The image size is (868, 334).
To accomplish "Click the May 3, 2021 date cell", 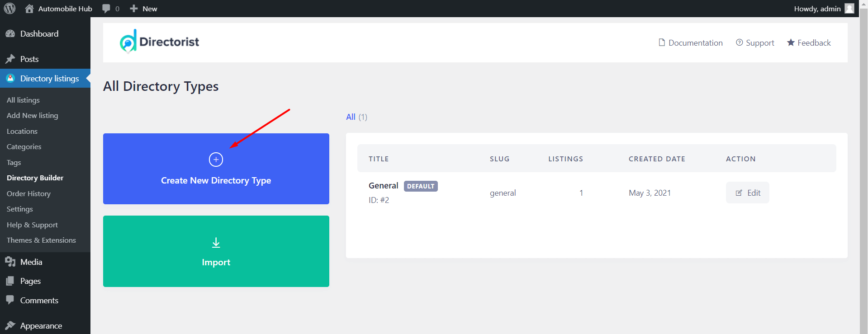I will coord(650,193).
